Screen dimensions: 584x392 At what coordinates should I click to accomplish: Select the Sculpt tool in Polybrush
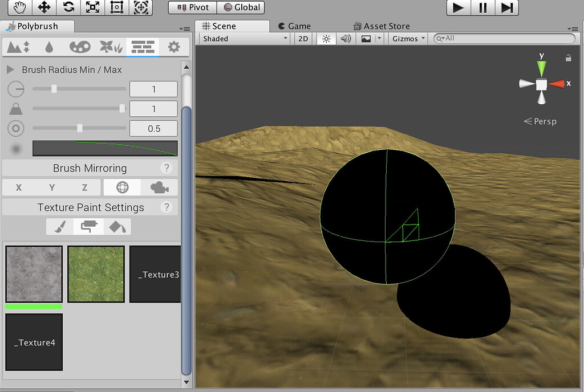coord(19,47)
